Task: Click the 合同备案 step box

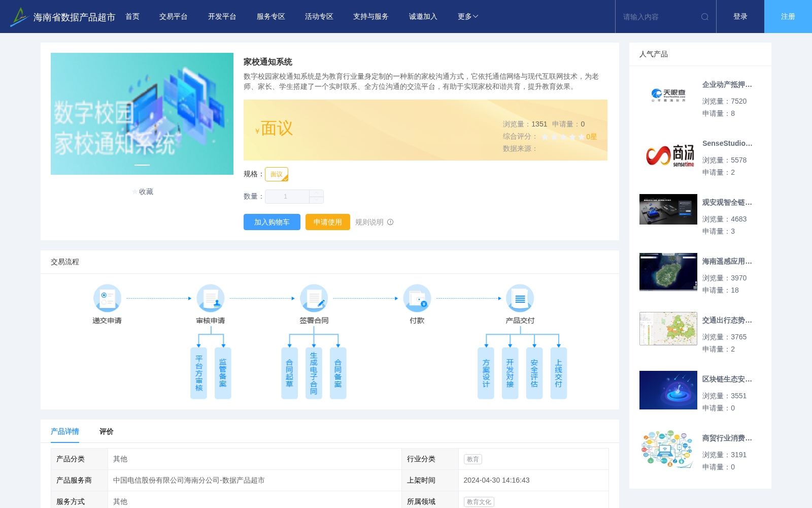Action: click(338, 373)
